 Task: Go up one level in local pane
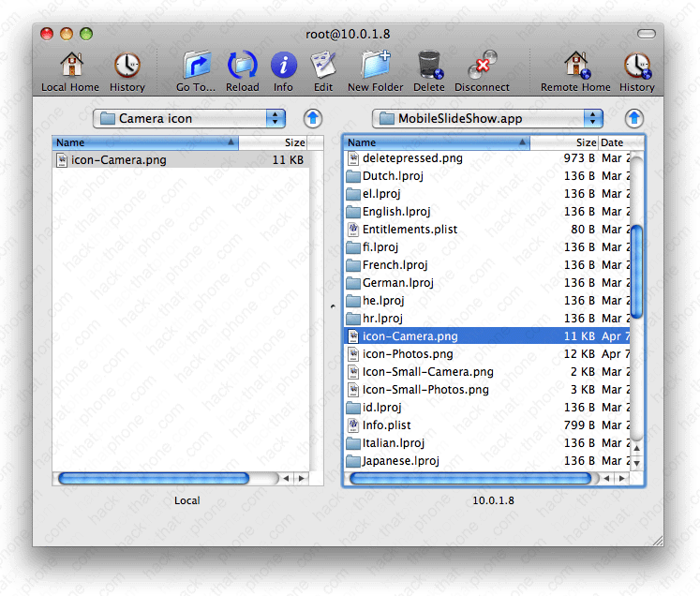click(313, 118)
